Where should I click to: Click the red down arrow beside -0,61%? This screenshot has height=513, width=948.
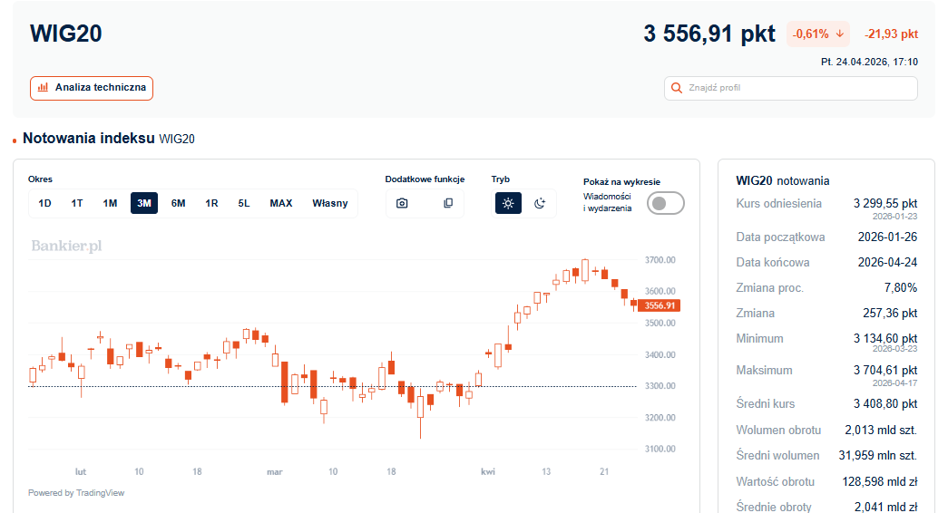840,34
